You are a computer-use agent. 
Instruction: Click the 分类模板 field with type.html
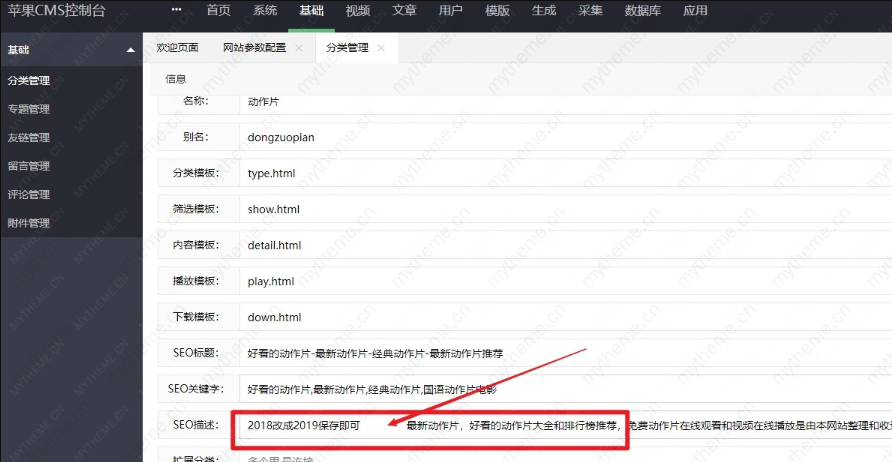pos(560,173)
